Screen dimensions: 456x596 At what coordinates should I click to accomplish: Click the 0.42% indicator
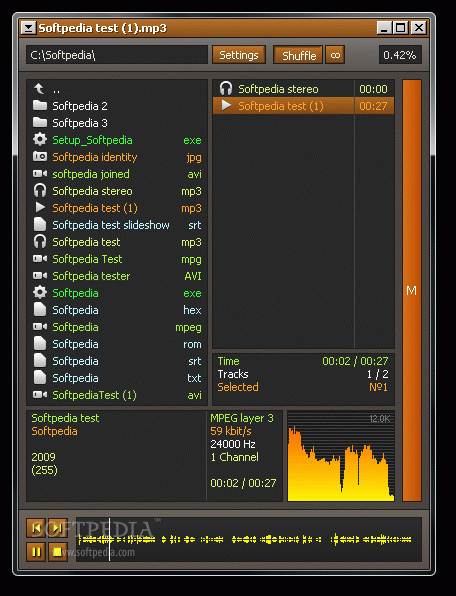[x=400, y=55]
